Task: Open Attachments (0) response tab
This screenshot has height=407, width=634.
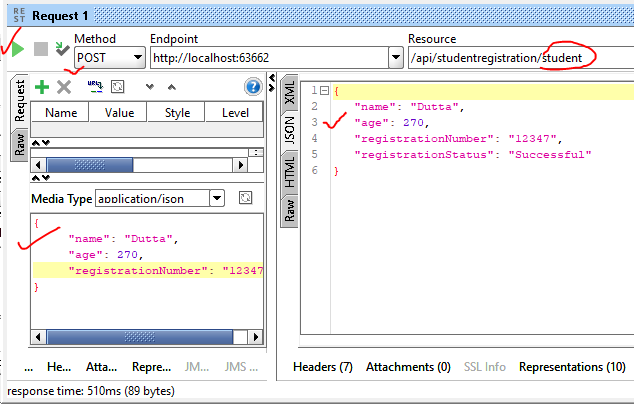Action: coord(408,367)
